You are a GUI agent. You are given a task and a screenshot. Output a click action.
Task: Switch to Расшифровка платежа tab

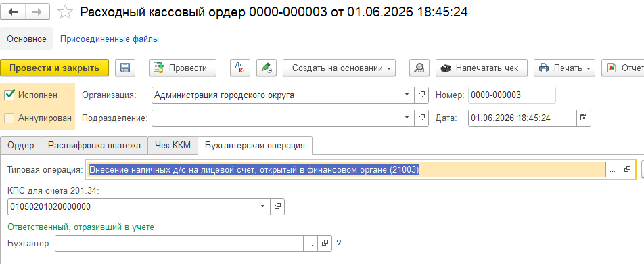tap(95, 145)
